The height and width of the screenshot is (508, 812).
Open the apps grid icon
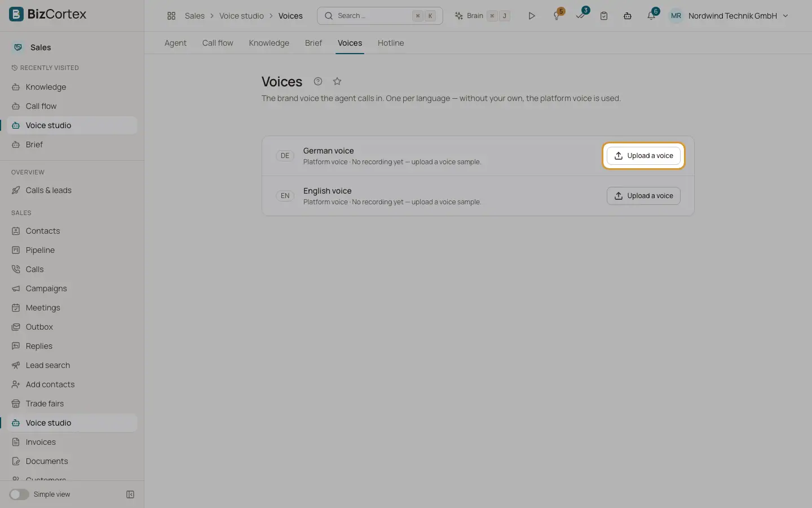coord(171,16)
